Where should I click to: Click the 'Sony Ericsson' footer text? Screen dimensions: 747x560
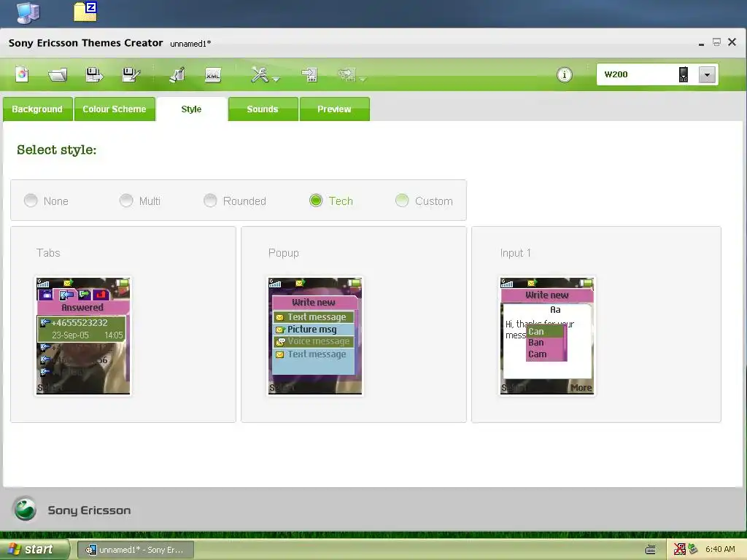click(x=89, y=510)
